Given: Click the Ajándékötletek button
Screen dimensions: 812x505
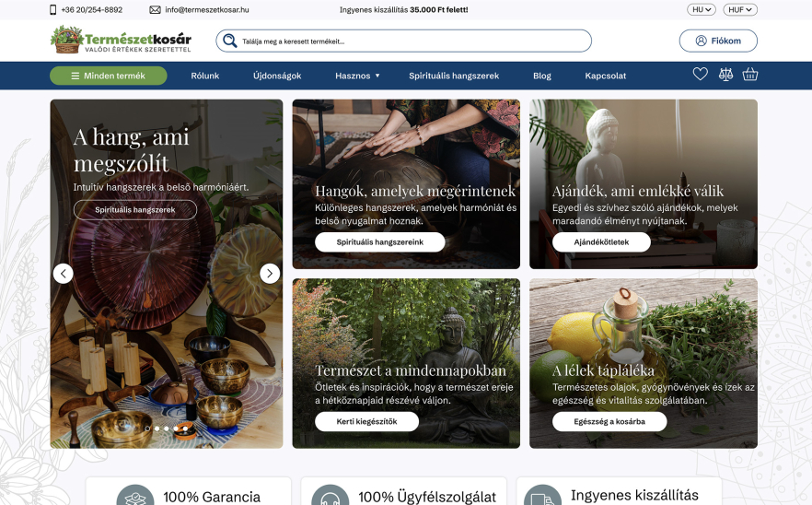Looking at the screenshot, I should point(601,242).
